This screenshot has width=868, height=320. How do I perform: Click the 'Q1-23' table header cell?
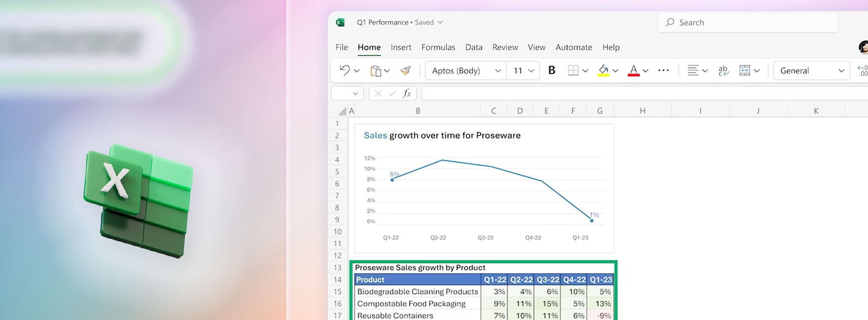(x=600, y=280)
